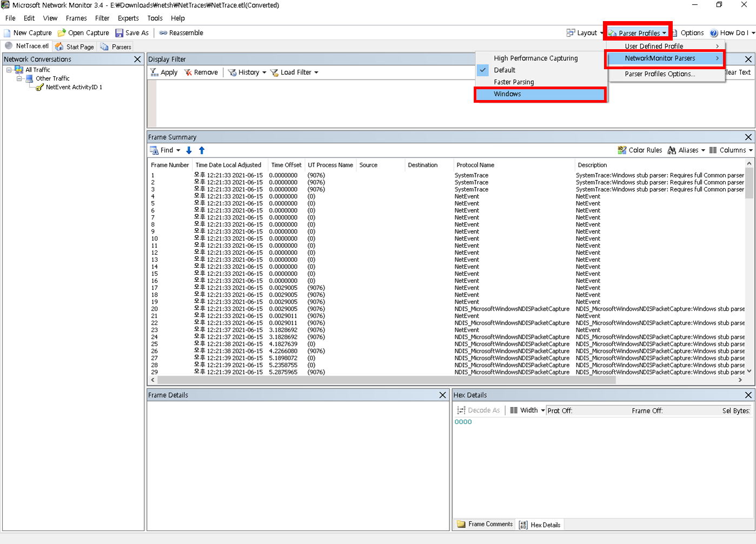Apply the display filter
Viewport: 756px width, 544px height.
164,72
